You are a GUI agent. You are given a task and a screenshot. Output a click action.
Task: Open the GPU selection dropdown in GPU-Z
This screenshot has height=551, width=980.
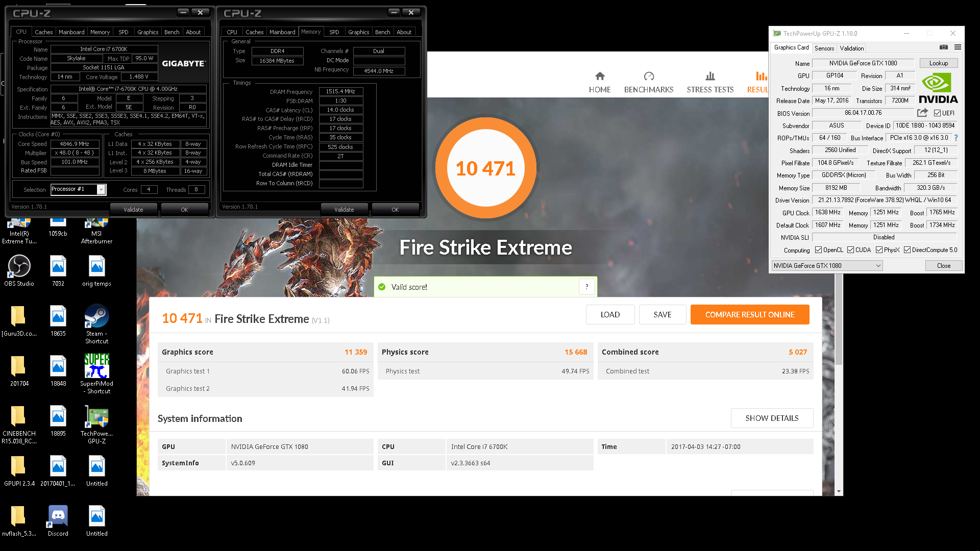tap(827, 265)
